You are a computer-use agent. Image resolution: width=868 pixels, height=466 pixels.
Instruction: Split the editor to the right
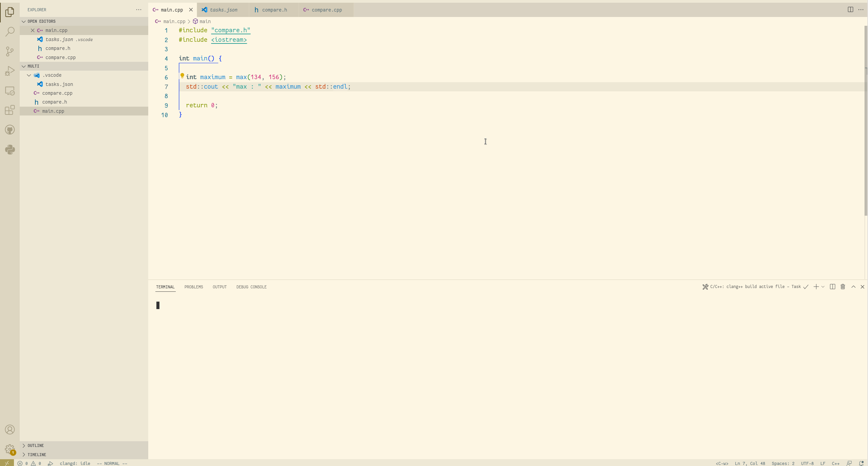(x=850, y=10)
